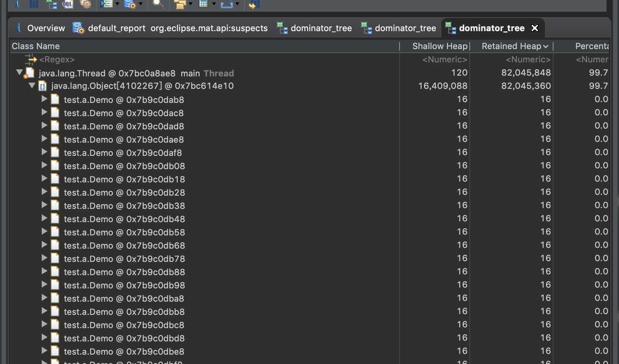Open calculate retained size dropdown arrow
619x364 pixels.
(214, 4)
